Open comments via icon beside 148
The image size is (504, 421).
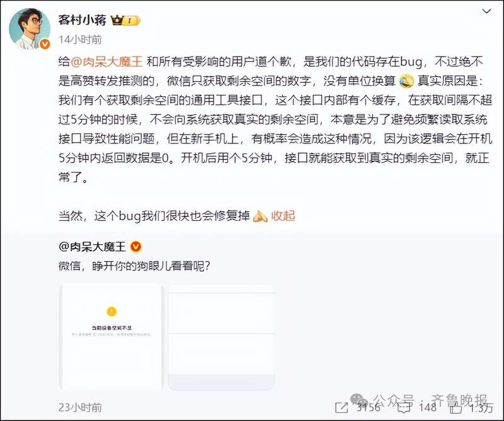(x=404, y=408)
